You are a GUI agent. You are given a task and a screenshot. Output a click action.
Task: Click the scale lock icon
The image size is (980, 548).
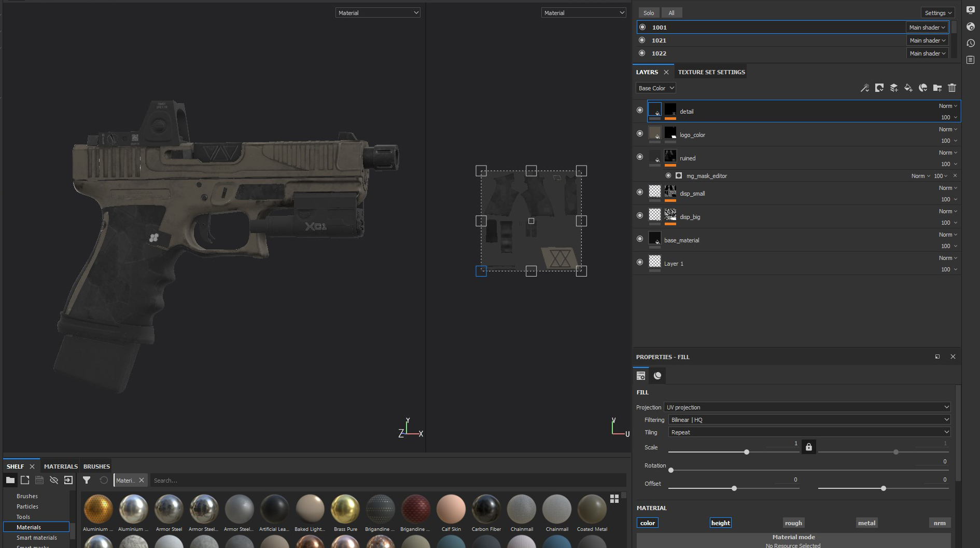(808, 447)
